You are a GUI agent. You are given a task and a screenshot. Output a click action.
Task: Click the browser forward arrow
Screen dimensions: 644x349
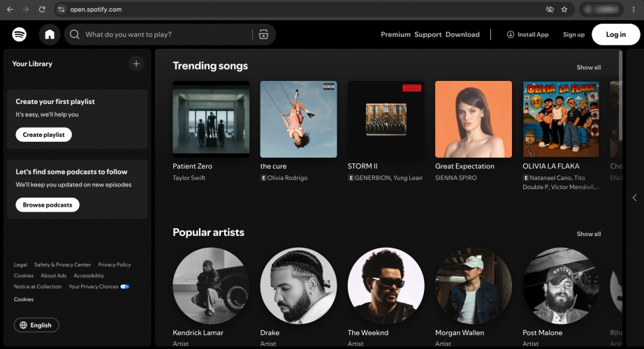[x=26, y=10]
